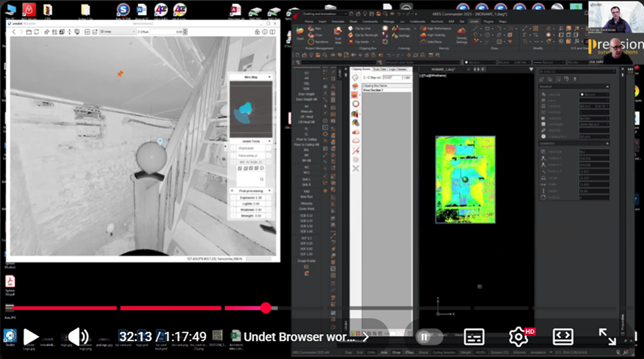Toggle Hide/Show density option
Viewport: 644px width, 359px height.
(x=431, y=42)
